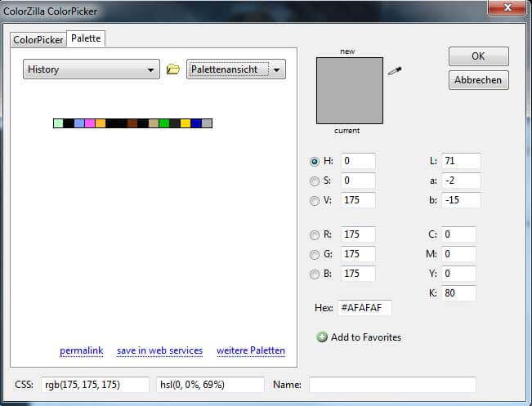Open the permalink link

pos(82,350)
